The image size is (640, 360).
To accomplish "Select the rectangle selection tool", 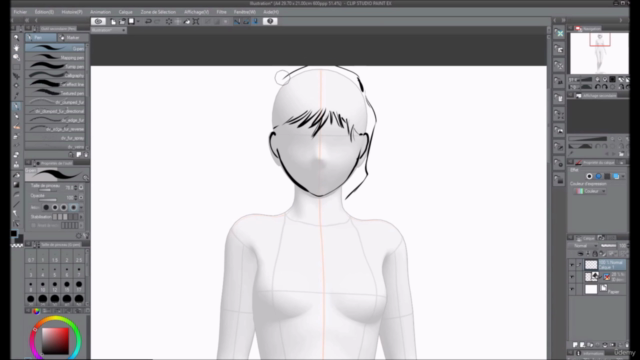I will (x=16, y=67).
